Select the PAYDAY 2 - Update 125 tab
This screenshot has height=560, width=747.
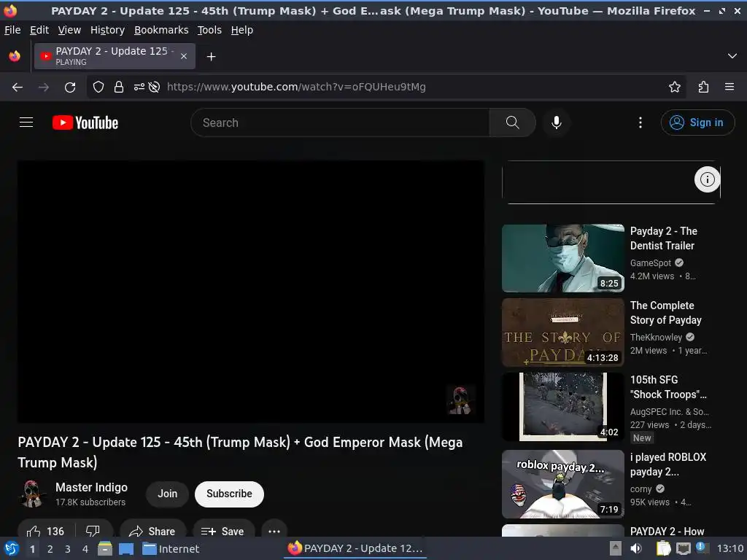pyautogui.click(x=115, y=56)
